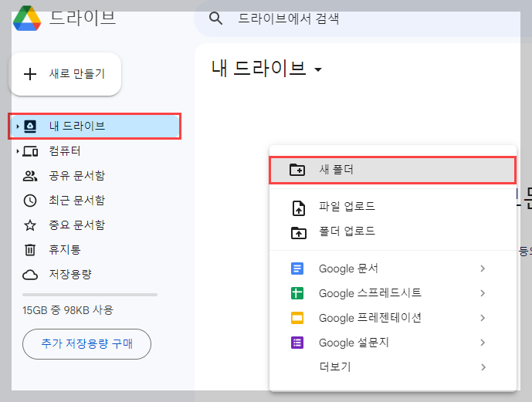Image resolution: width=532 pixels, height=402 pixels.
Task: Click the storage usage progress bar
Action: (x=90, y=295)
